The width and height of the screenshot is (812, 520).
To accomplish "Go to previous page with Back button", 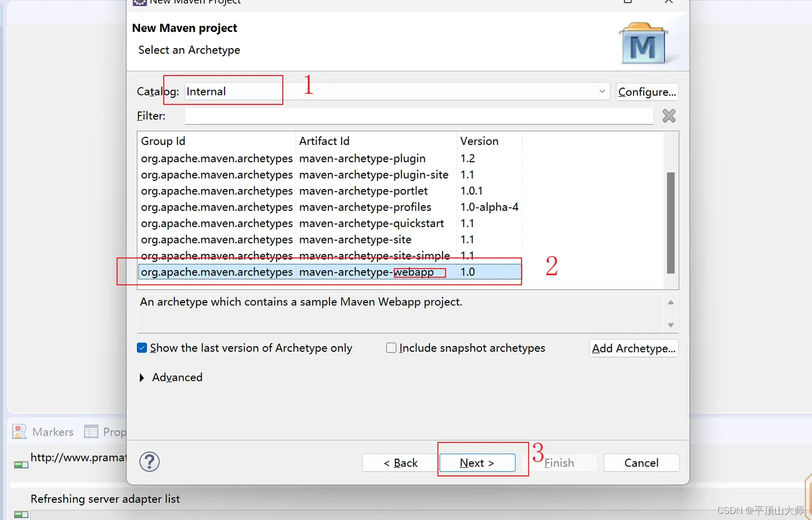I will point(401,463).
